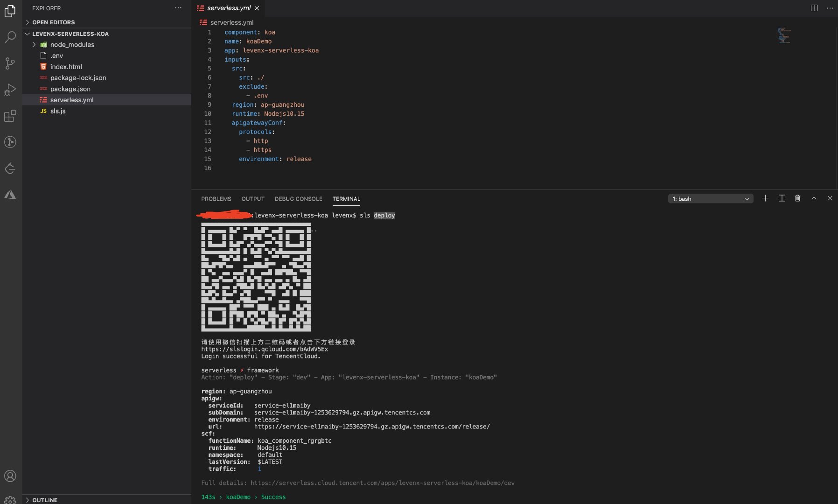The image size is (838, 504).
Task: Select serverless.yml in the file tree
Action: click(x=107, y=100)
